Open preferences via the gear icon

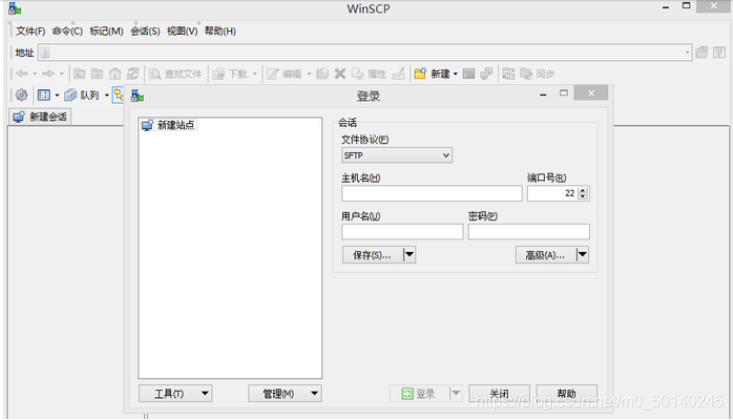pyautogui.click(x=21, y=95)
